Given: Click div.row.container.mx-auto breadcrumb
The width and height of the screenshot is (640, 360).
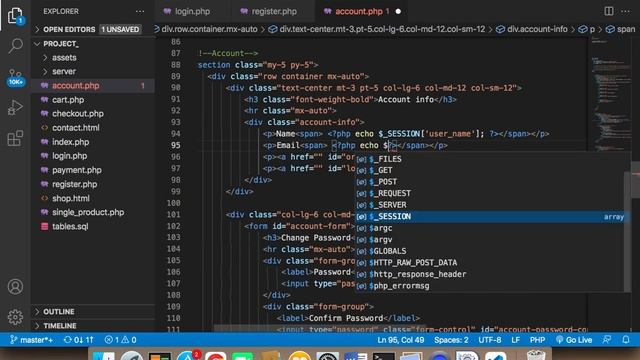Looking at the screenshot, I should point(209,29).
